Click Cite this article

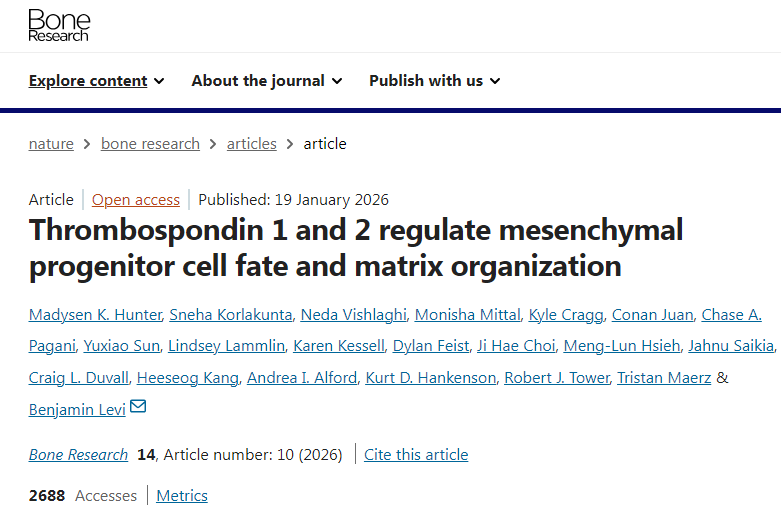point(416,454)
